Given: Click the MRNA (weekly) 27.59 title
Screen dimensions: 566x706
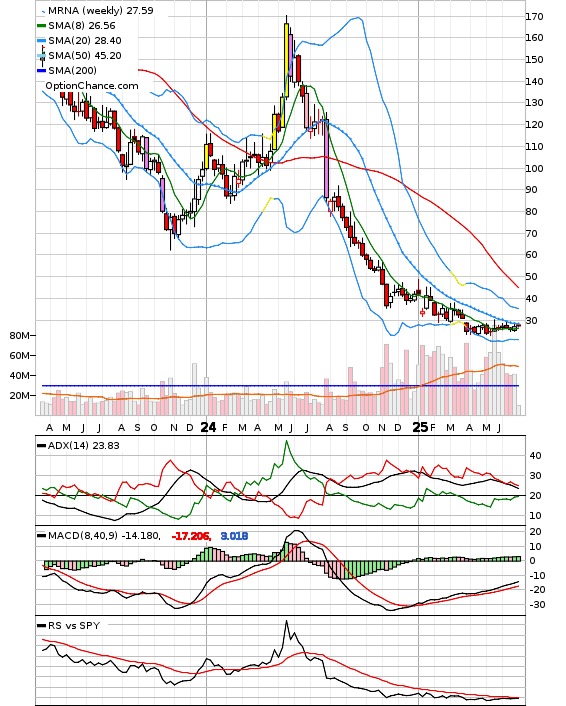Looking at the screenshot, I should pos(100,10).
